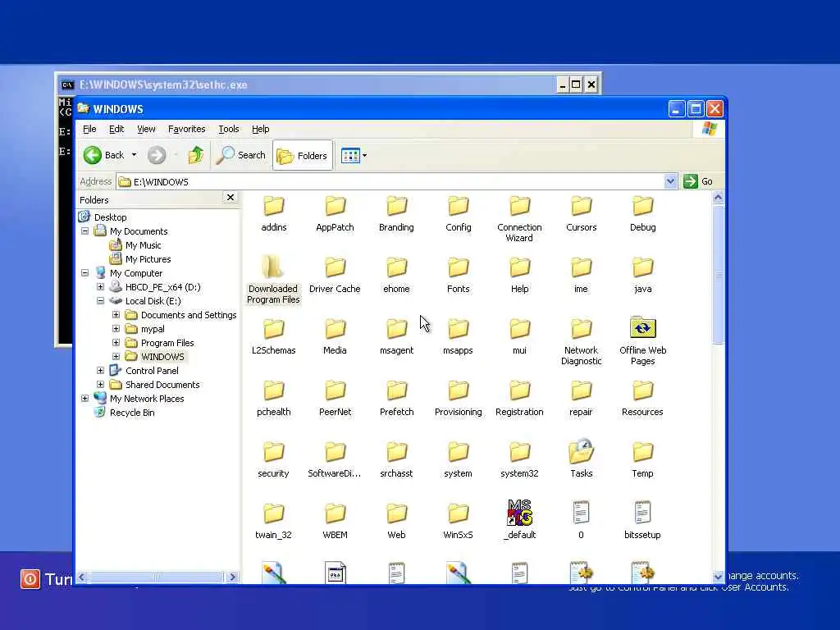Click the folder pane horizontal scrollbar thumb
Screen dimensions: 840x630
click(157, 577)
